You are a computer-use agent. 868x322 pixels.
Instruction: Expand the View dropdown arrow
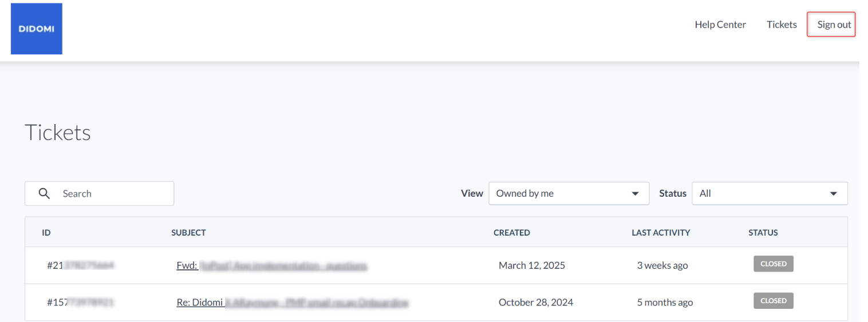pyautogui.click(x=635, y=194)
